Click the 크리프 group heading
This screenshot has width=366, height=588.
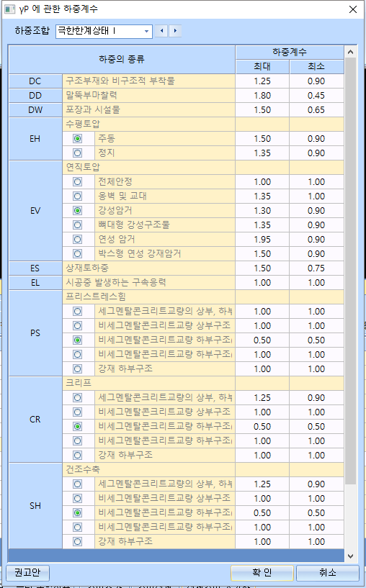(79, 384)
